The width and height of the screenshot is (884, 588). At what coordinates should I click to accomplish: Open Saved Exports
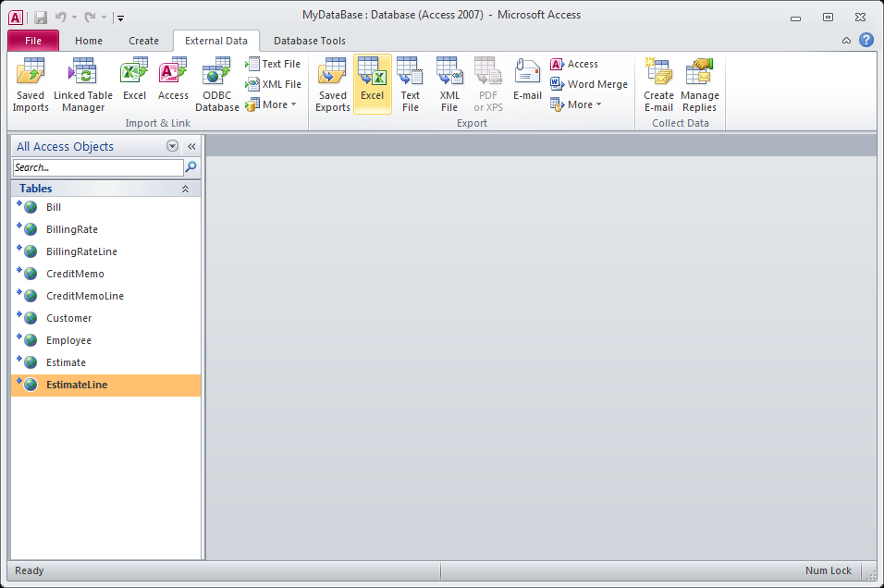tap(333, 84)
